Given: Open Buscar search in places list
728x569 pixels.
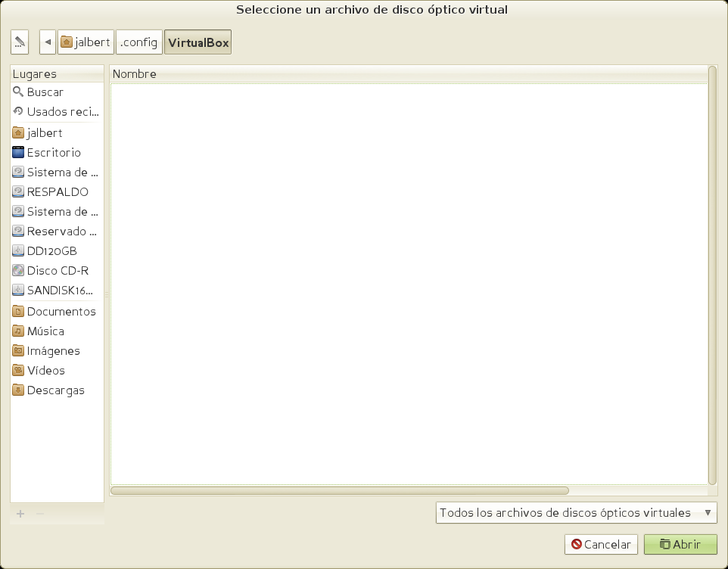Looking at the screenshot, I should pos(45,92).
